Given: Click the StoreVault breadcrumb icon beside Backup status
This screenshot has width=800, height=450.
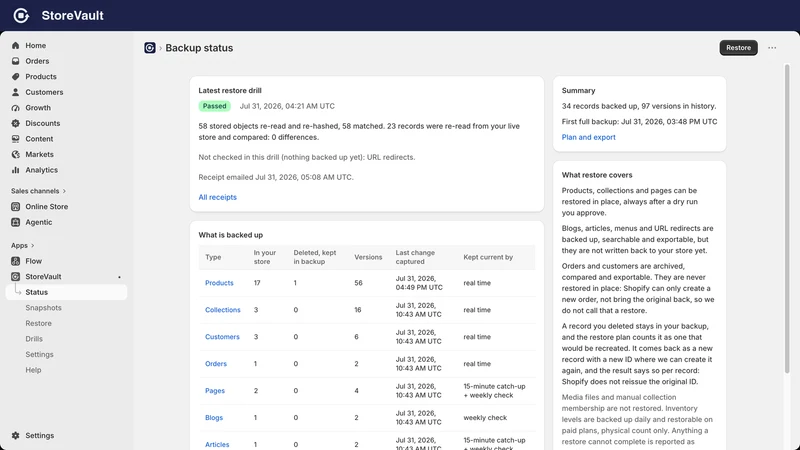Looking at the screenshot, I should 149,47.
